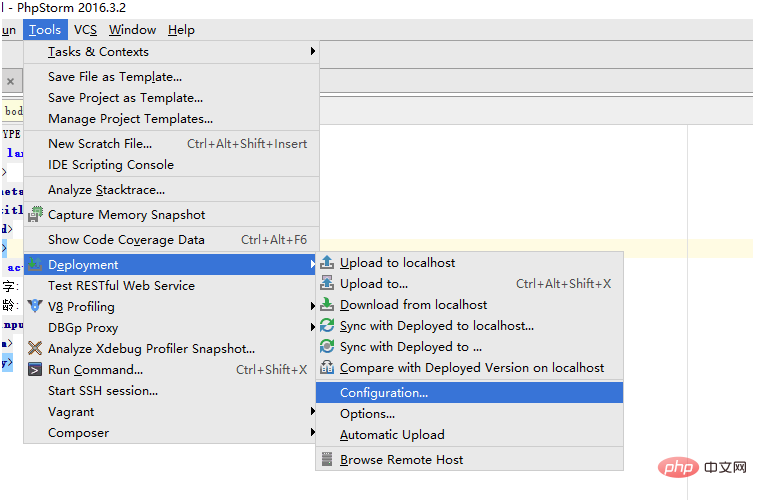Select Analyze Stacktrace...
Viewport: 757px width, 500px height.
click(x=171, y=190)
